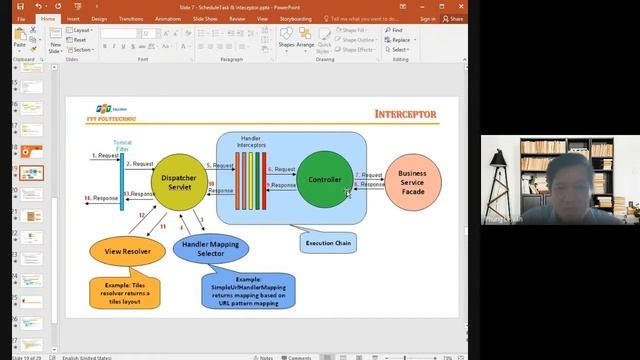Switch to Reading view

click(x=359, y=357)
